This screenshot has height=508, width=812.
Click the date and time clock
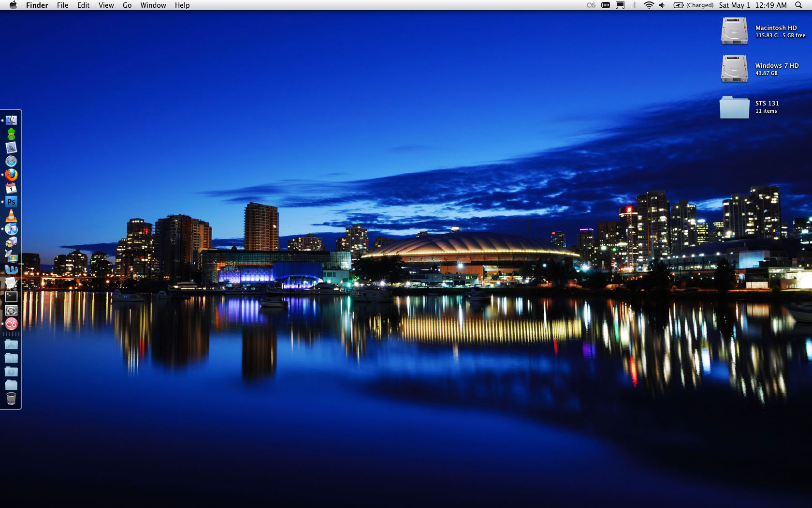click(x=753, y=5)
